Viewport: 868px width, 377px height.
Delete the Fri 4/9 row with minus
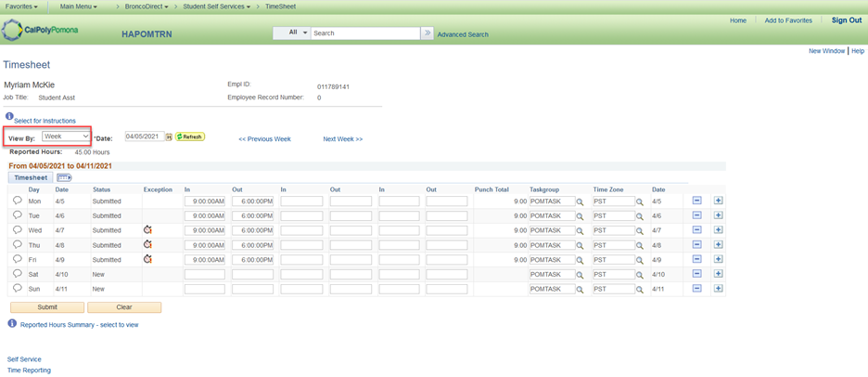[697, 259]
